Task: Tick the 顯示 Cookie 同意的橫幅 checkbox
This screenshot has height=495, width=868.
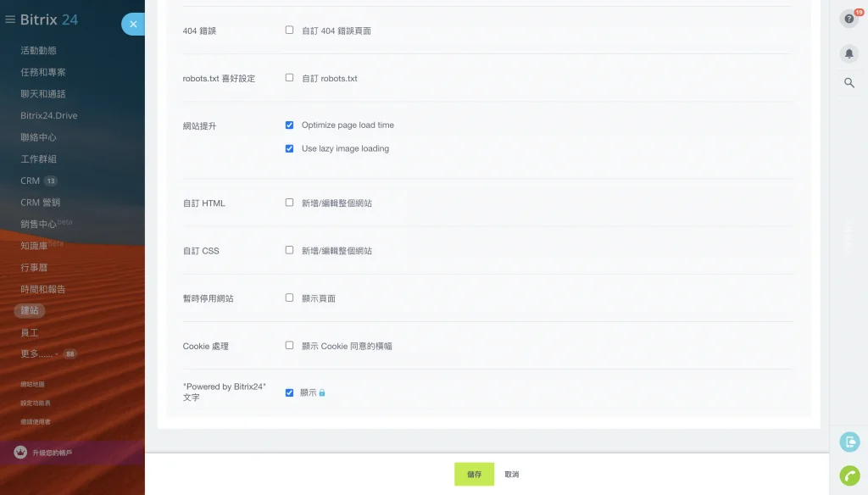Action: pyautogui.click(x=289, y=345)
